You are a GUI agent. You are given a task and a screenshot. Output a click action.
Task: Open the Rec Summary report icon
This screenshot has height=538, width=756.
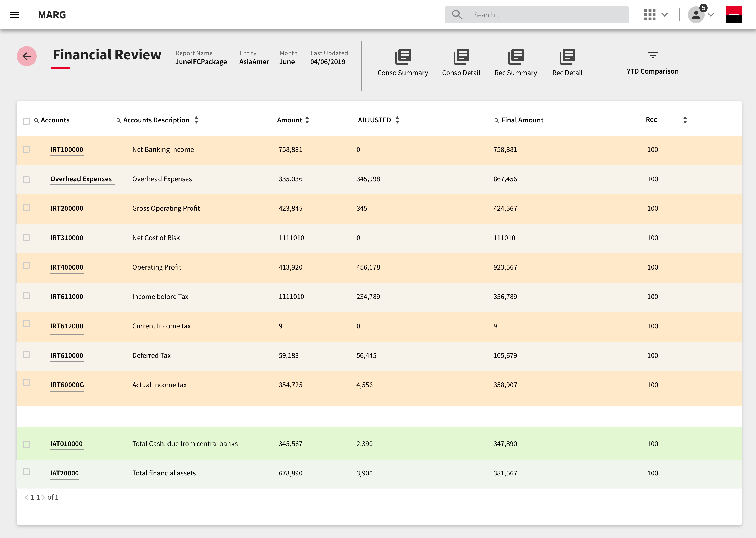pyautogui.click(x=516, y=57)
